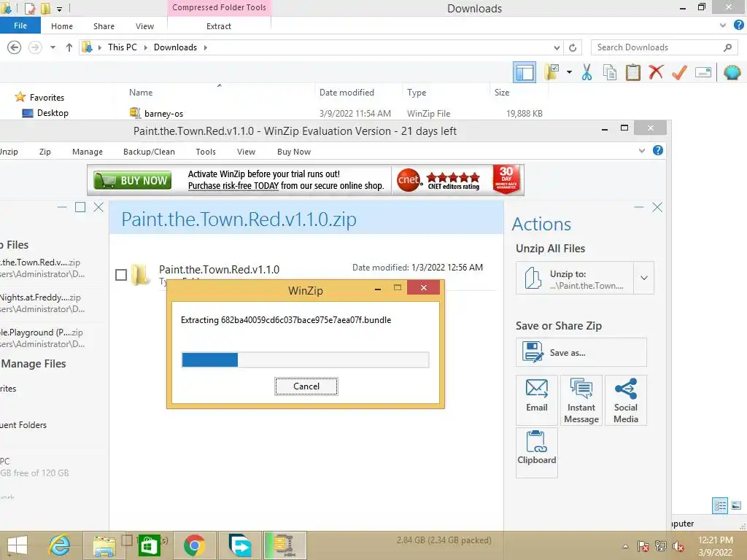Select Desktop in Favorites navigation
Viewport: 747px width, 560px height.
pyautogui.click(x=53, y=113)
